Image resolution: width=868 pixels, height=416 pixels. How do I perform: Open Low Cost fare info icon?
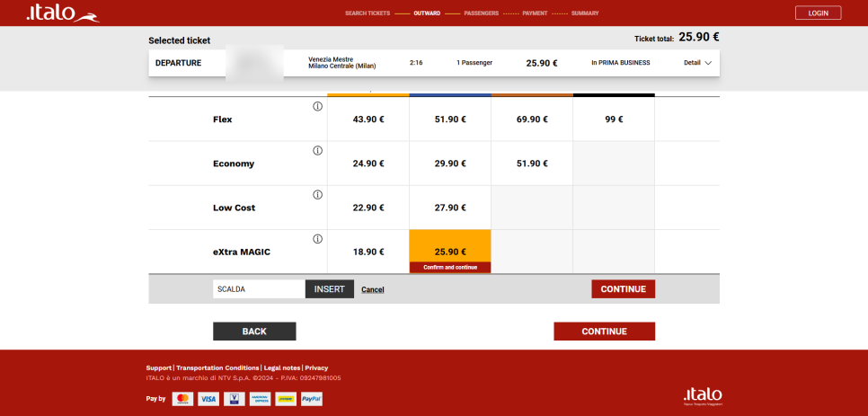click(x=317, y=195)
